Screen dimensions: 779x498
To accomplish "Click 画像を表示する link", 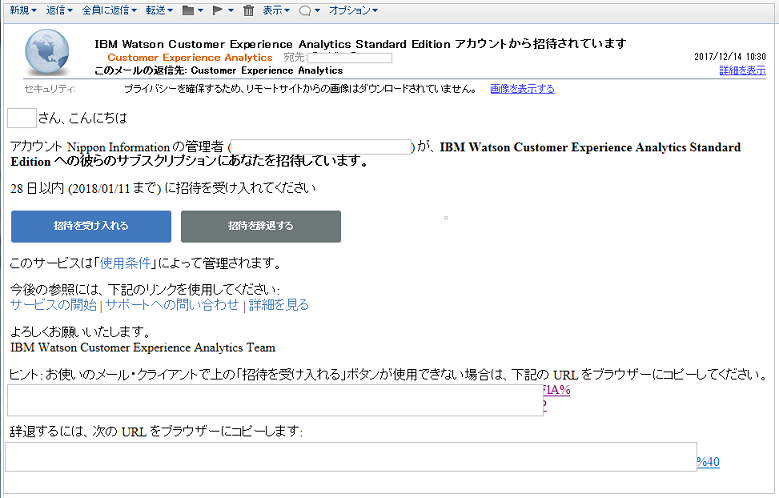I will [x=522, y=89].
